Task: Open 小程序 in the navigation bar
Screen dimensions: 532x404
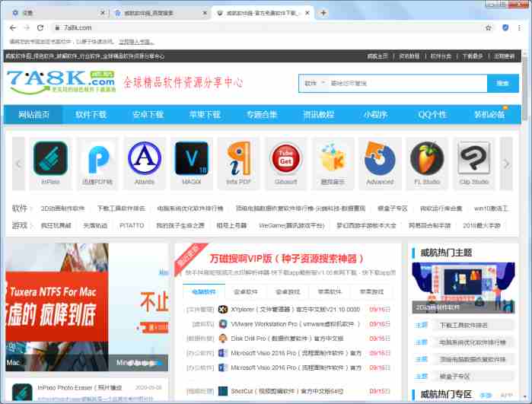Action: pyautogui.click(x=375, y=114)
